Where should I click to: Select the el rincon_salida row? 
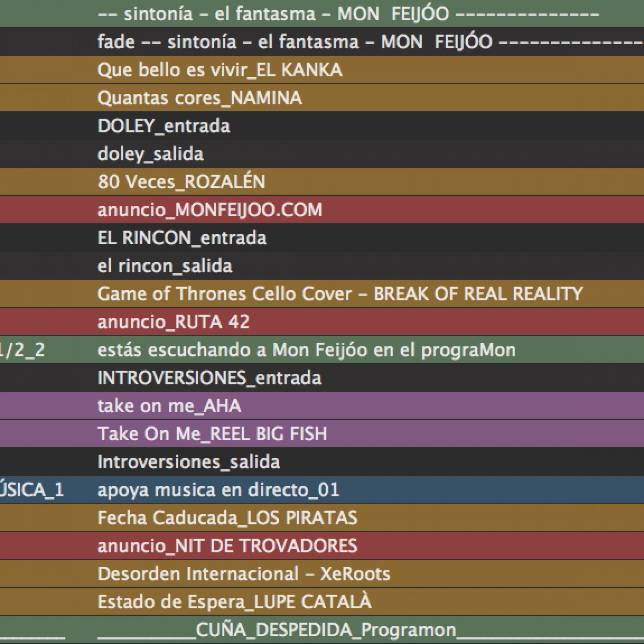[x=165, y=266]
